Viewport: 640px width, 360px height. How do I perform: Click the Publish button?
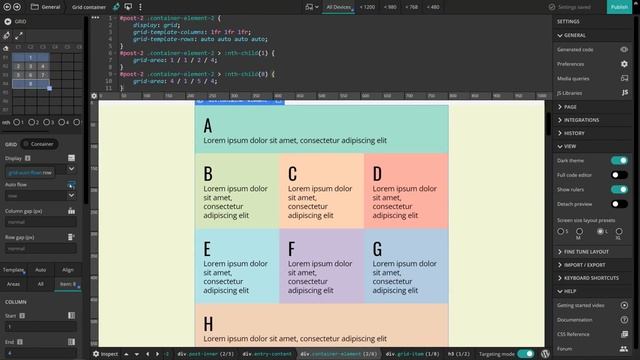[619, 7]
